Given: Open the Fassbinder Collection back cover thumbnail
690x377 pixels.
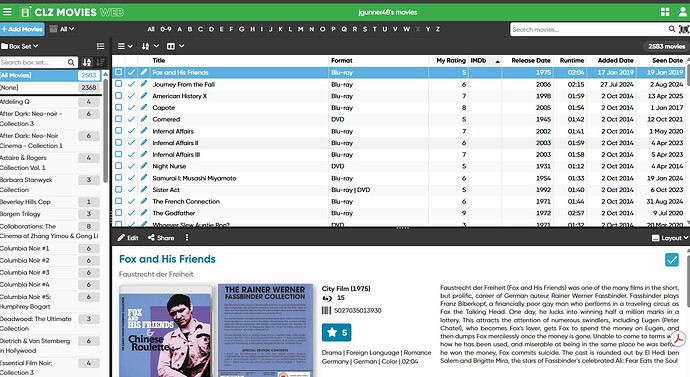Looking at the screenshot, I should coord(265,330).
